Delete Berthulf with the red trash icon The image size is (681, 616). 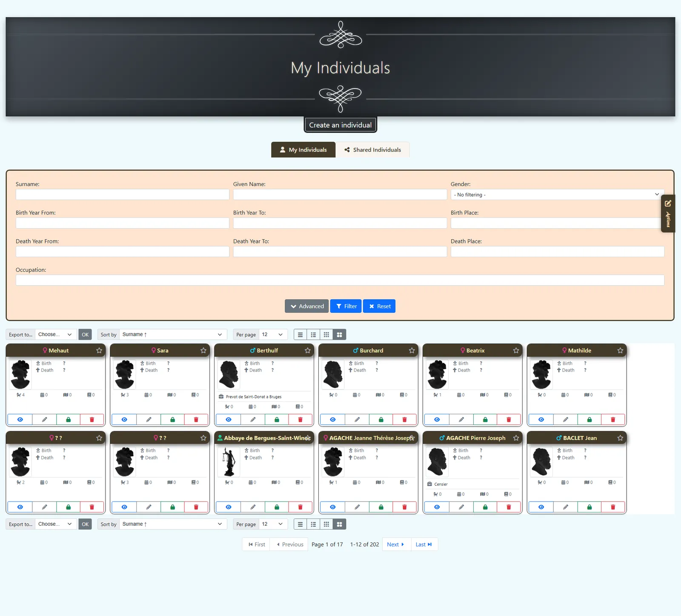pos(300,420)
